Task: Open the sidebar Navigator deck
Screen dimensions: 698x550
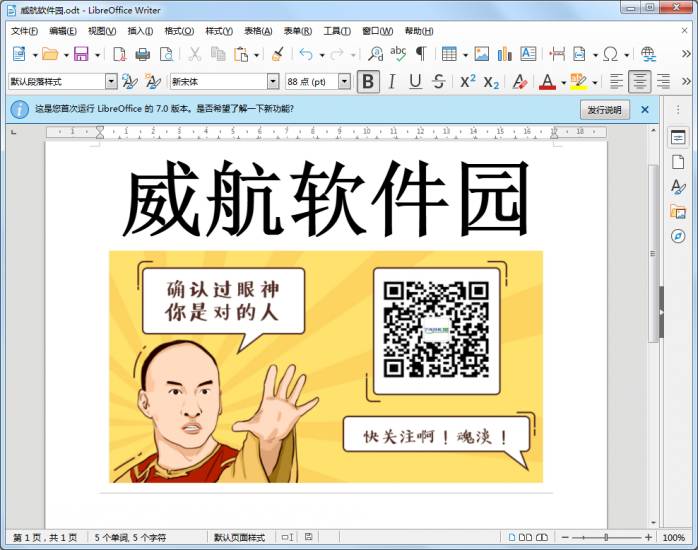Action: (x=678, y=236)
